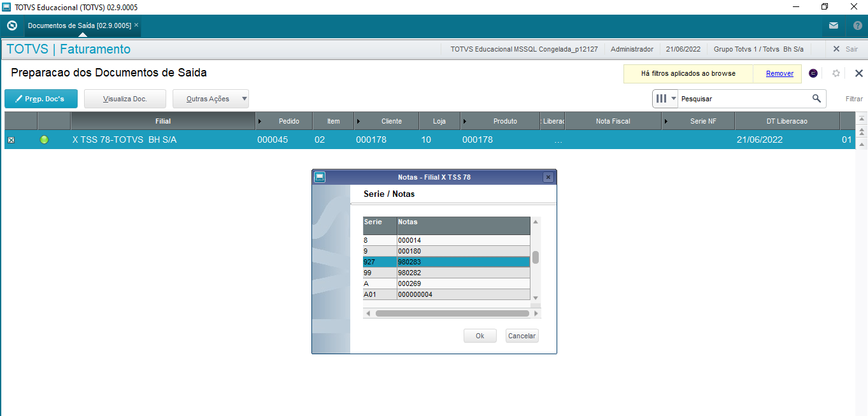The height and width of the screenshot is (416, 868).
Task: Switch to Documentos de Saída tab
Action: (79, 25)
